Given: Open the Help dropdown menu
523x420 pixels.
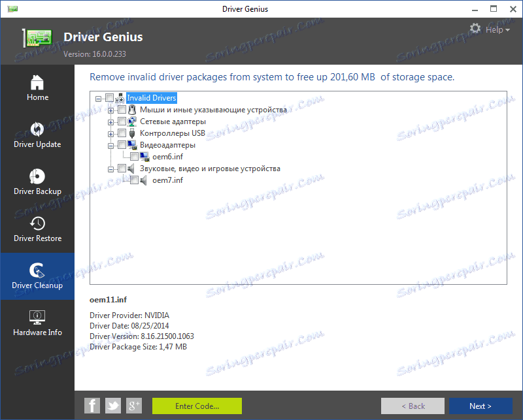Looking at the screenshot, I should tap(498, 29).
